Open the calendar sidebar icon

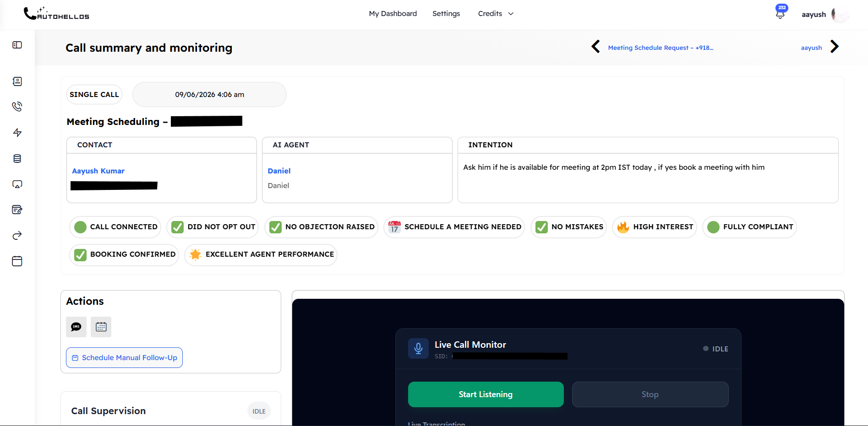17,261
